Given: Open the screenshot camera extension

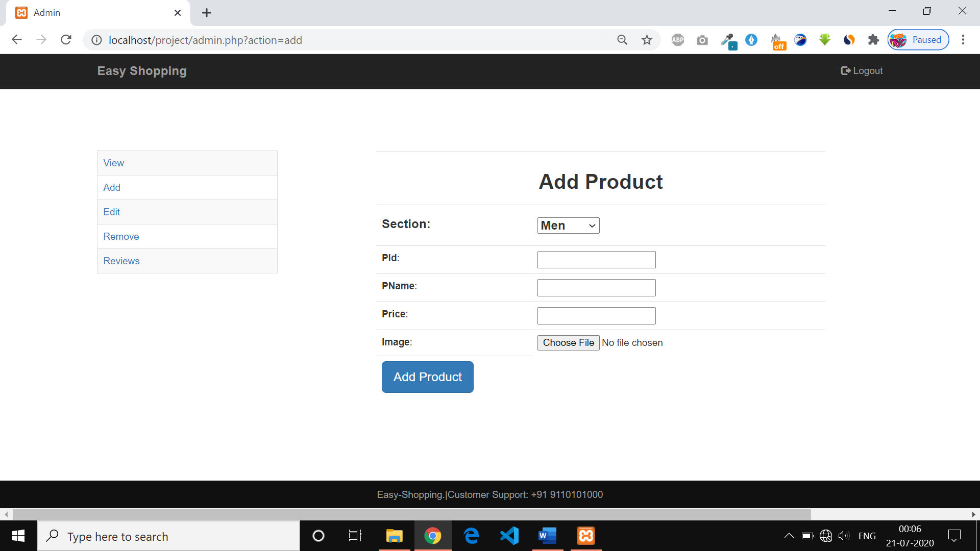Looking at the screenshot, I should (702, 40).
